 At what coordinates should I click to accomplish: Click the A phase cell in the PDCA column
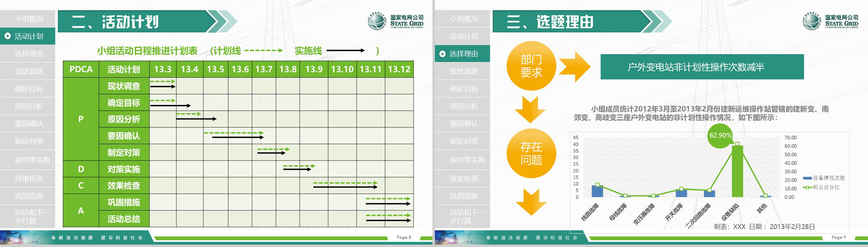[81, 210]
